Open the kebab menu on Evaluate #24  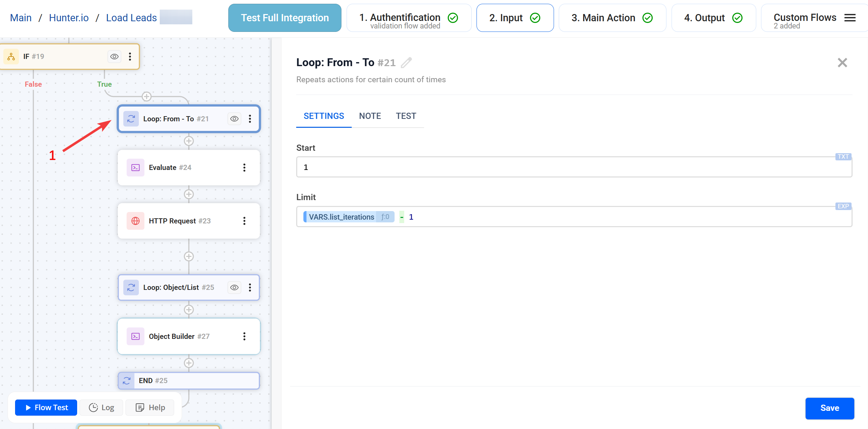pos(244,168)
